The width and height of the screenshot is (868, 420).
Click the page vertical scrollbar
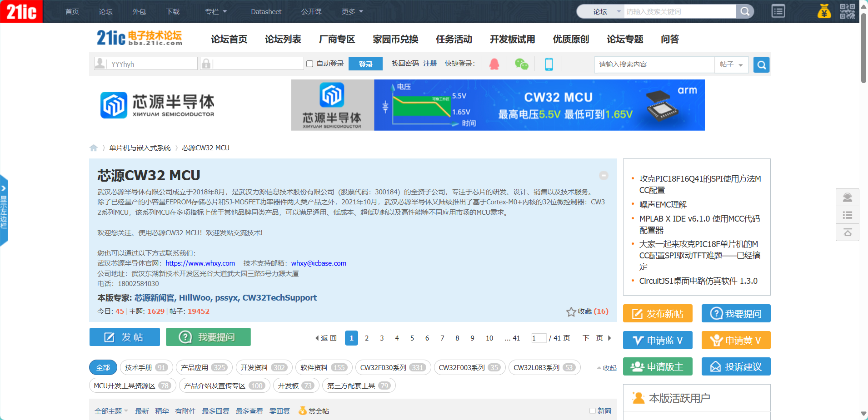863,48
